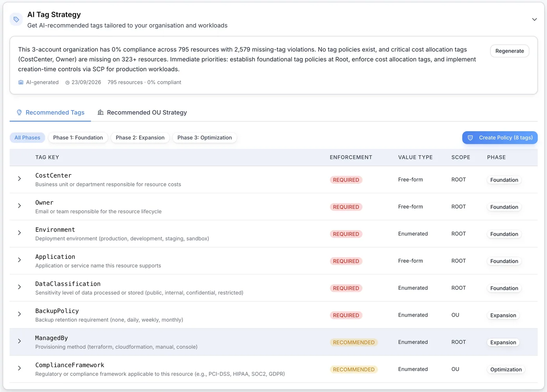
Task: Click Create Policy (8 tags) button
Action: 500,137
